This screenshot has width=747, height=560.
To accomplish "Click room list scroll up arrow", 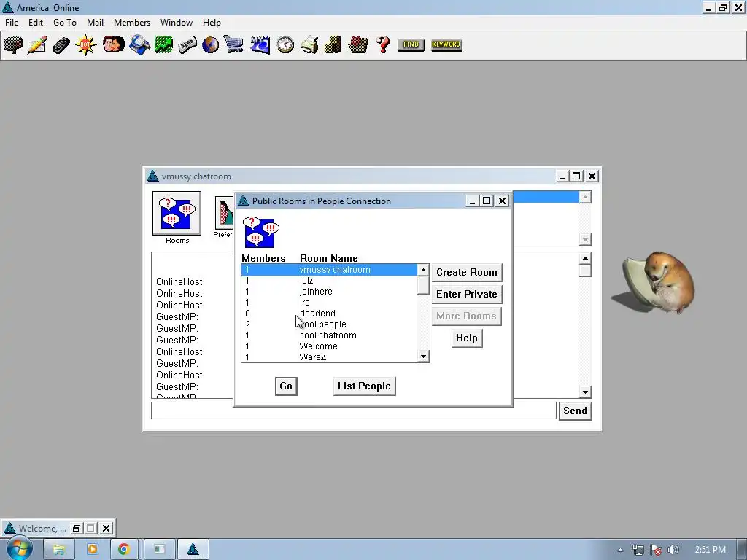I will (x=423, y=270).
